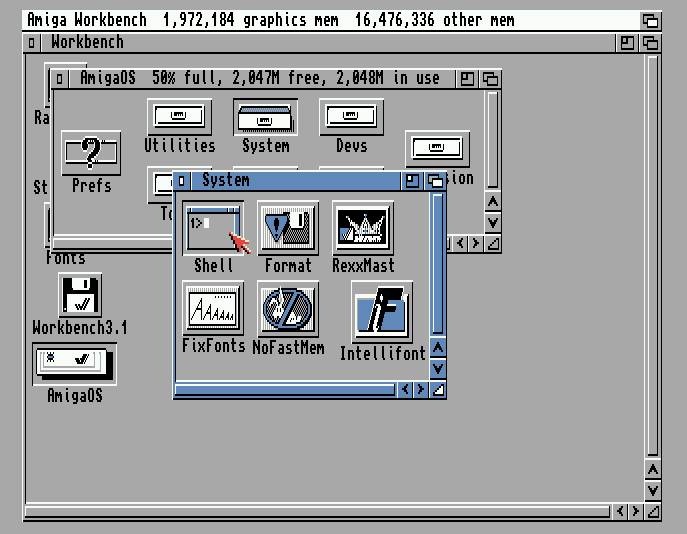Image resolution: width=687 pixels, height=534 pixels.
Task: Toggle zoom gadget of Workbench window
Action: [x=627, y=42]
